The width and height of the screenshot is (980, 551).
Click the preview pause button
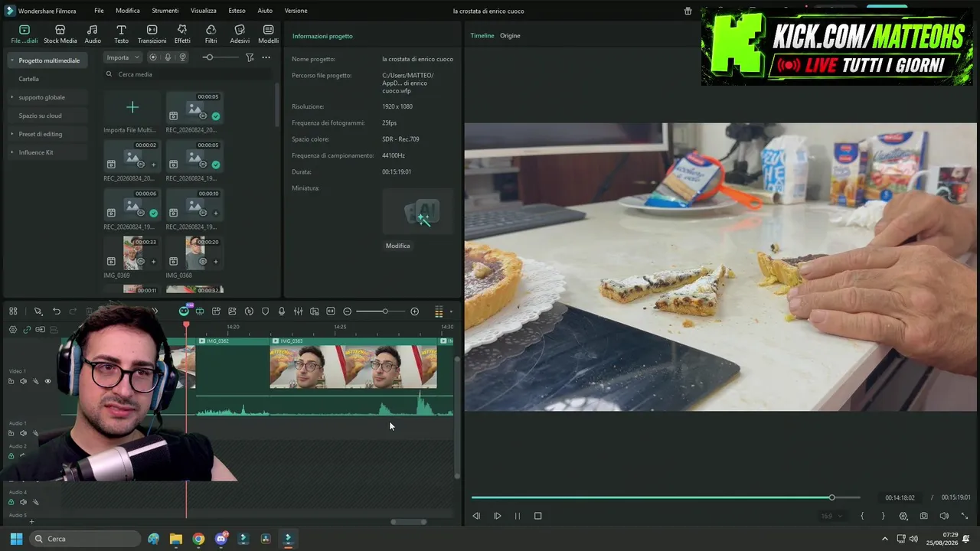click(517, 516)
